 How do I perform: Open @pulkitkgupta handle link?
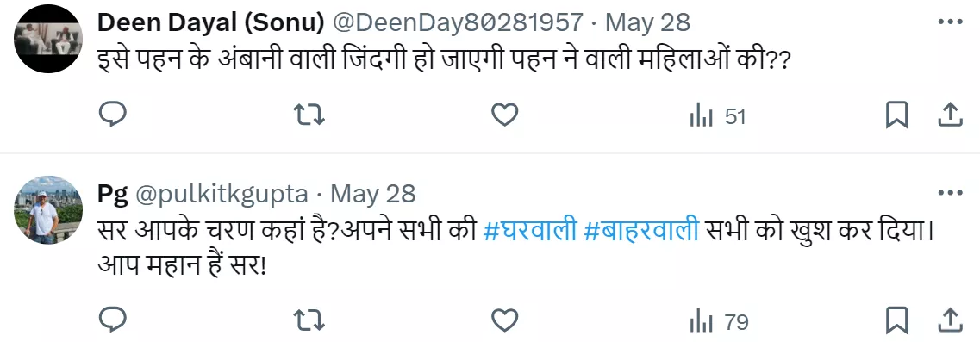(x=222, y=195)
